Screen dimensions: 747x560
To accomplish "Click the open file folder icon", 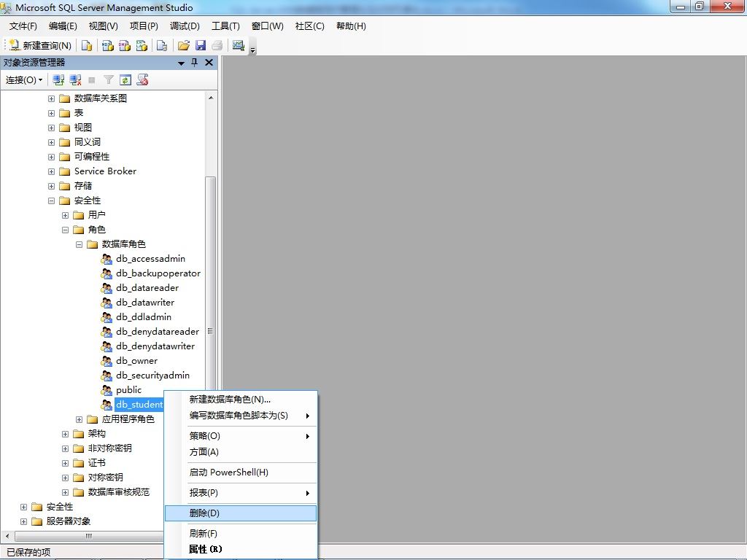I will 183,45.
